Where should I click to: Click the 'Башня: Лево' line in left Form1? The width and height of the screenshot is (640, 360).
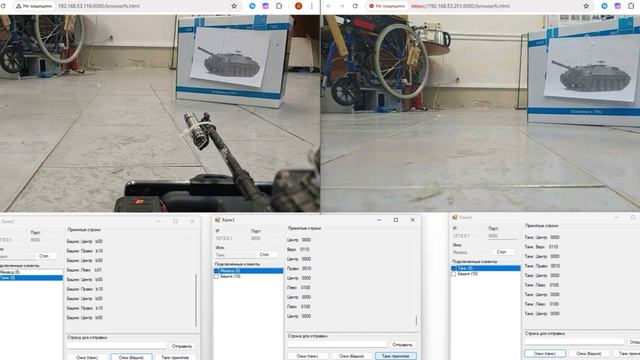click(84, 270)
